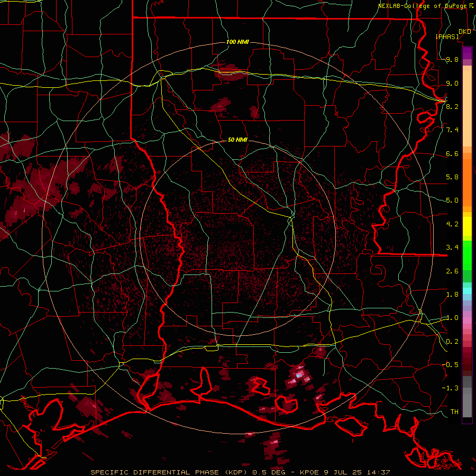The width and height of the screenshot is (476, 476).
Task: Click the 100 NMI range ring label
Action: click(237, 42)
